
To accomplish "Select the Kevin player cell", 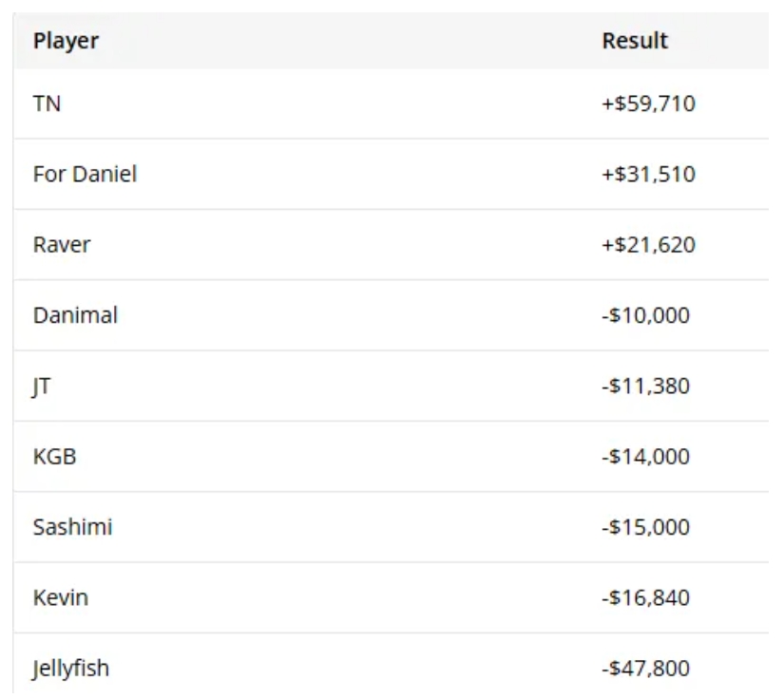I will click(60, 598).
